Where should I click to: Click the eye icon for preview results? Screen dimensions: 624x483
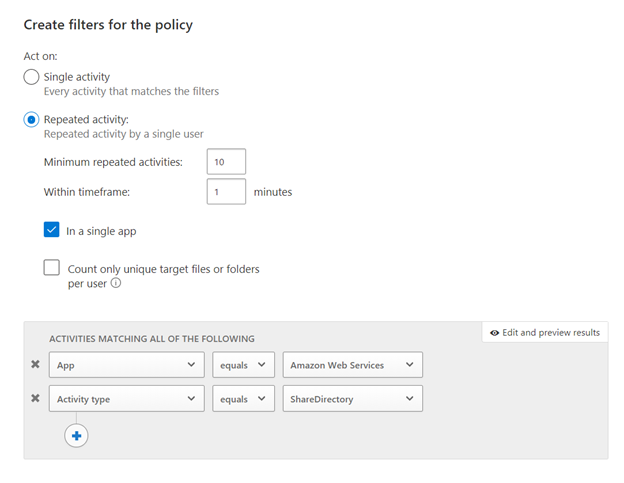click(x=494, y=332)
